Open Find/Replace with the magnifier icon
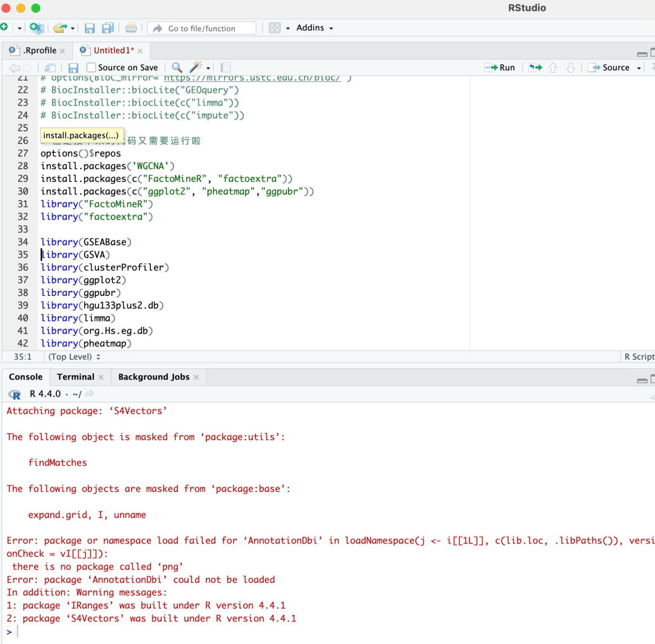This screenshot has width=655, height=644. 177,67
